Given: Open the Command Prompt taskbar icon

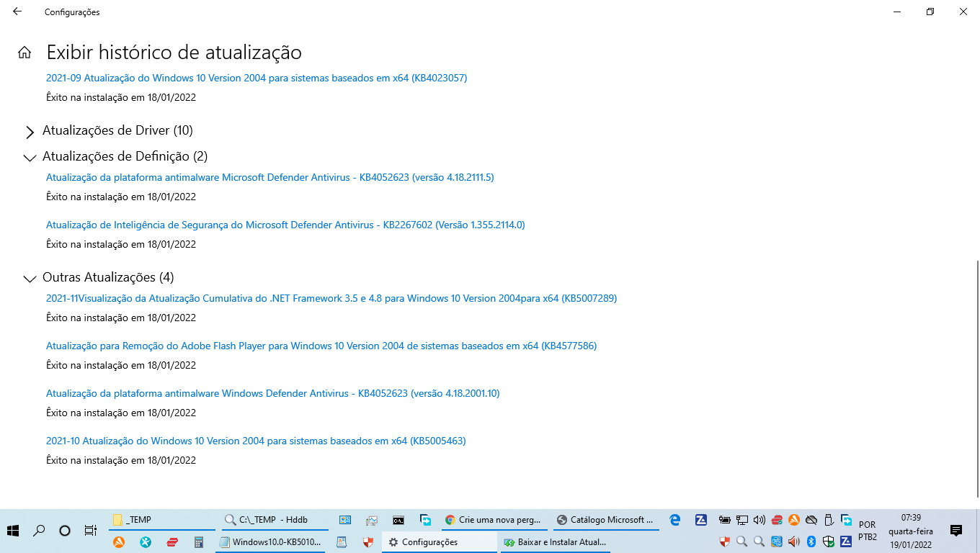Looking at the screenshot, I should [398, 520].
